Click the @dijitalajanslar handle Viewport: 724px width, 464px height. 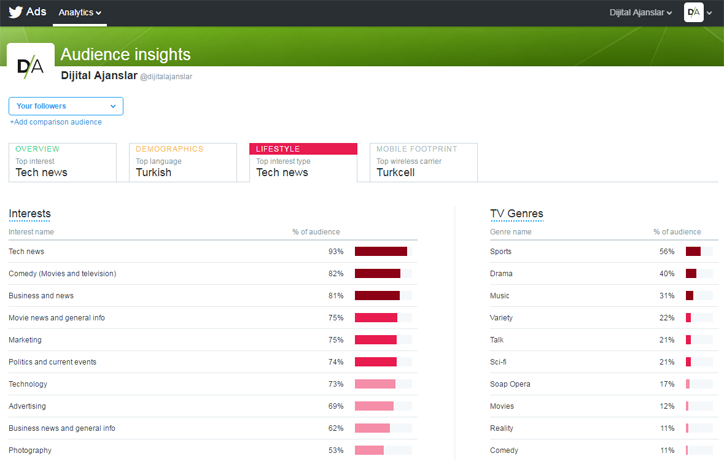coord(166,77)
